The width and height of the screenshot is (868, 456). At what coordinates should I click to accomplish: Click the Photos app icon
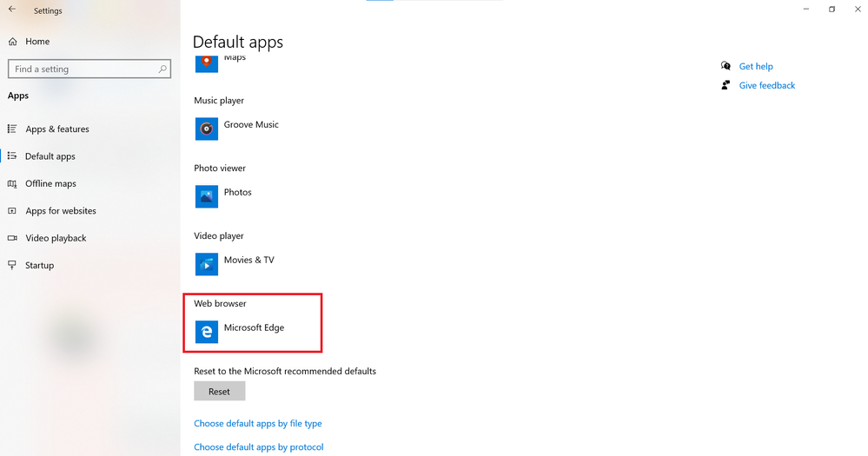click(x=207, y=196)
